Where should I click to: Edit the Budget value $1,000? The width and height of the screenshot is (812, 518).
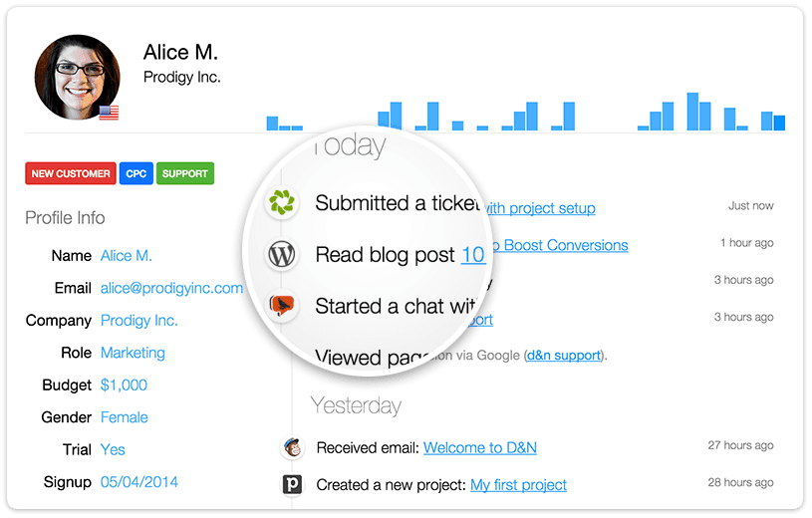tap(124, 385)
